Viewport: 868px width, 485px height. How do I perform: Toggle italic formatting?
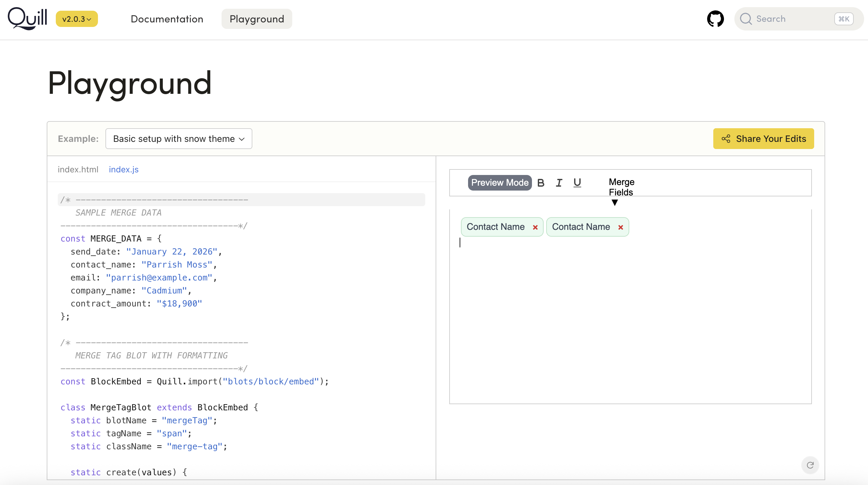coord(559,182)
